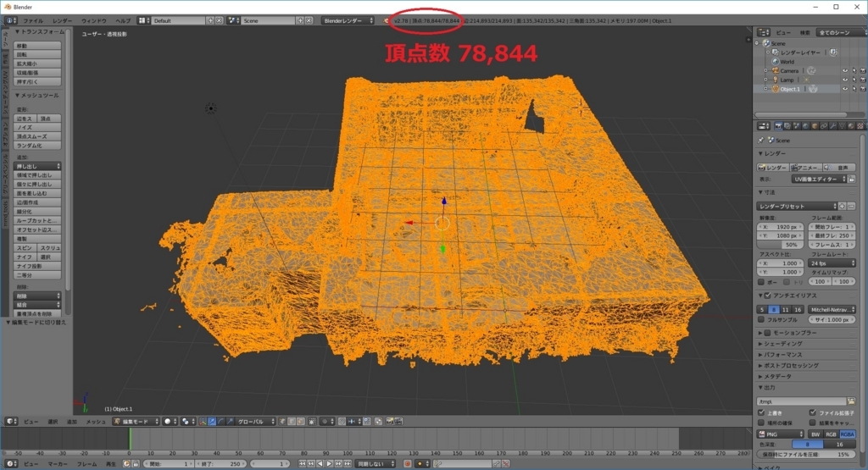
Task: Open the UV画像エディター display dropdown
Action: (820, 180)
